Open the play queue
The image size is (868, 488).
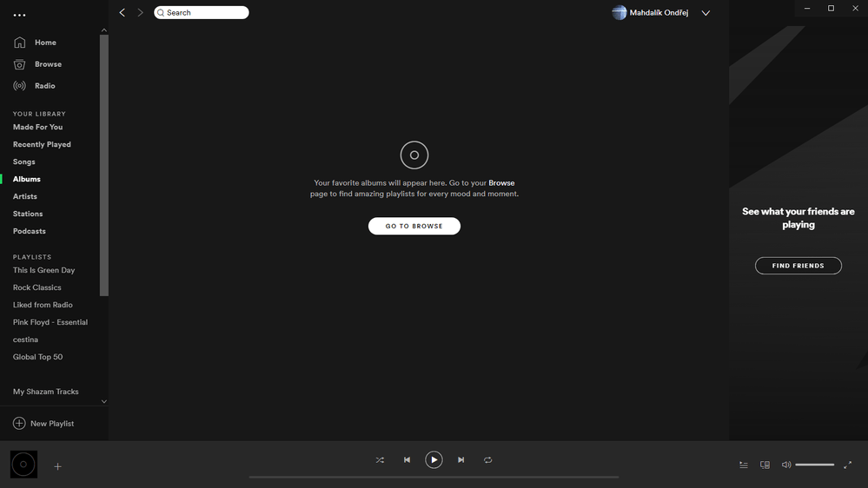pos(744,465)
